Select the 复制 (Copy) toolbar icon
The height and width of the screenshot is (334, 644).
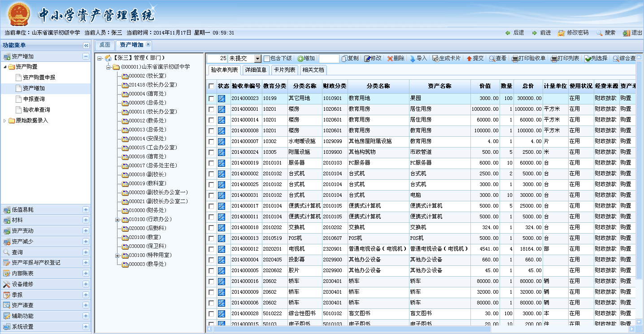(350, 58)
